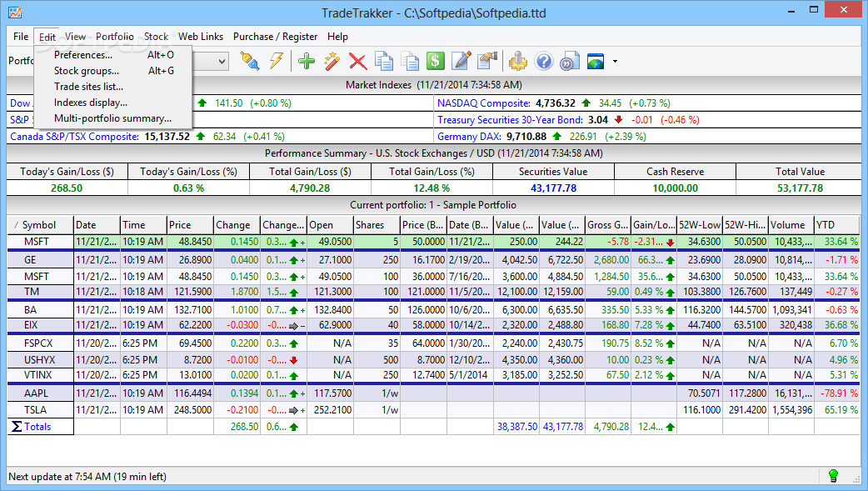Viewport: 868px width, 491px height.
Task: Open the View menu
Action: point(75,37)
